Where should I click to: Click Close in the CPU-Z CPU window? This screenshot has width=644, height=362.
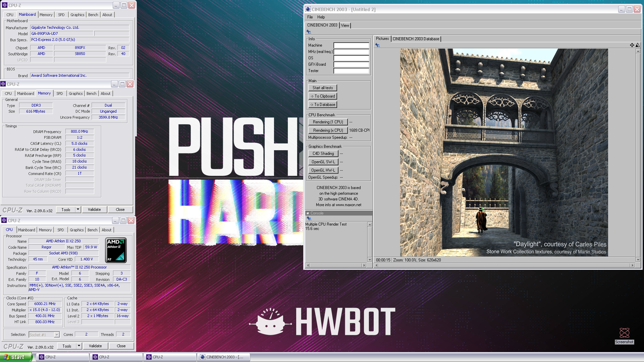pos(121,346)
